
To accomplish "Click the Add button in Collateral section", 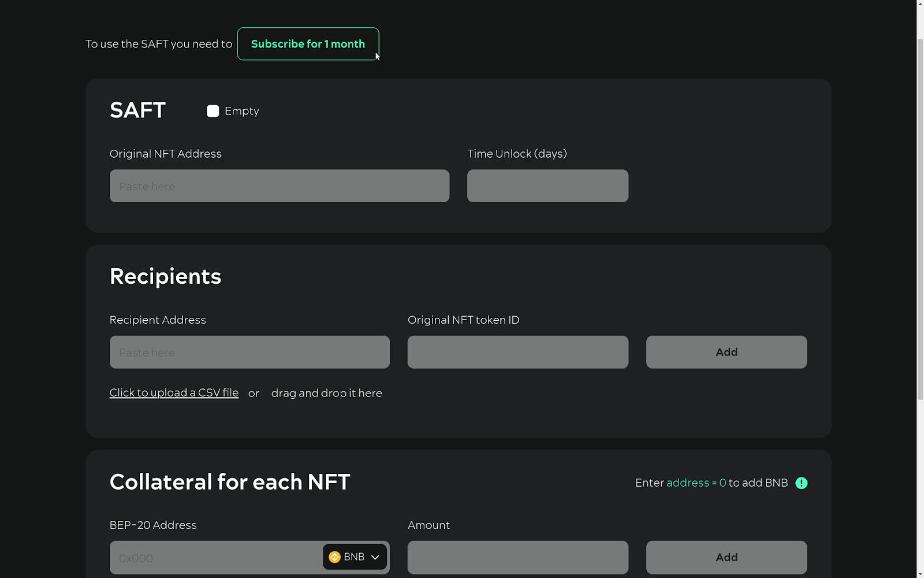I will (726, 557).
